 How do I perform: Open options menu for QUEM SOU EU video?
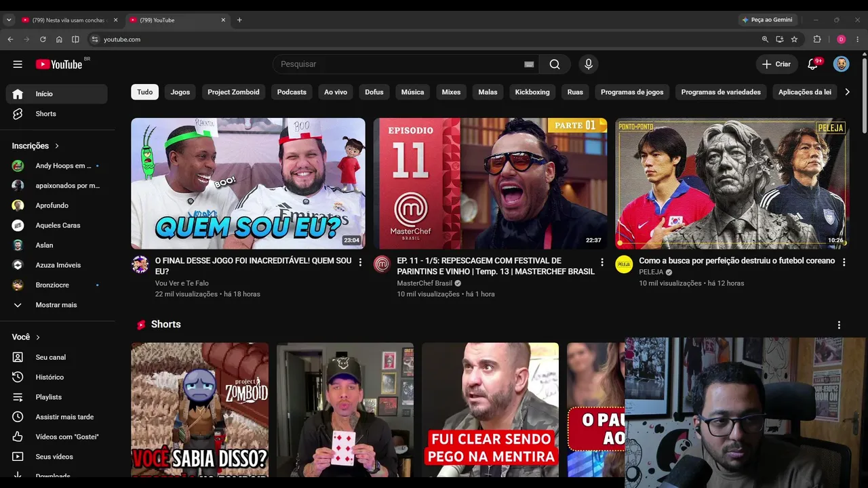click(360, 262)
